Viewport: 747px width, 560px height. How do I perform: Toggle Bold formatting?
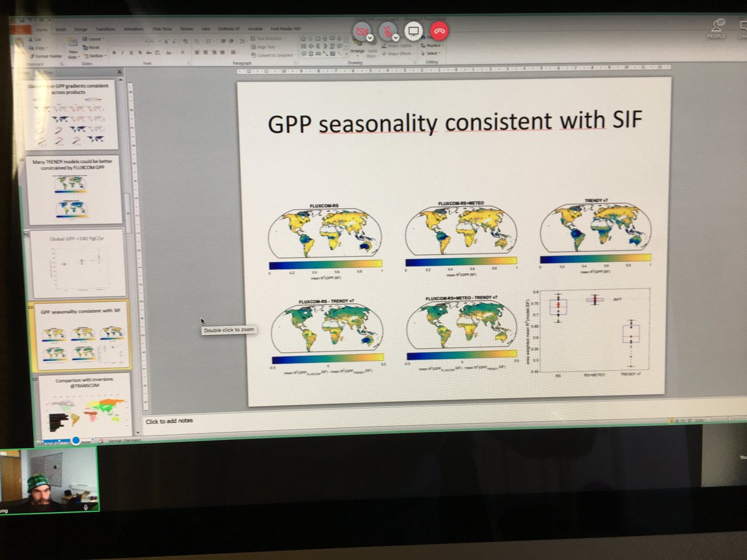[x=113, y=52]
